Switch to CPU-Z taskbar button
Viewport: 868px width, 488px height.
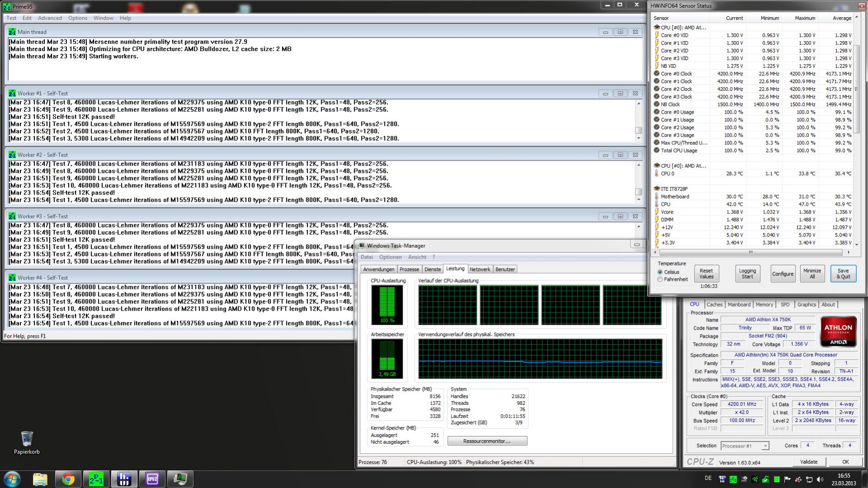coord(152,479)
